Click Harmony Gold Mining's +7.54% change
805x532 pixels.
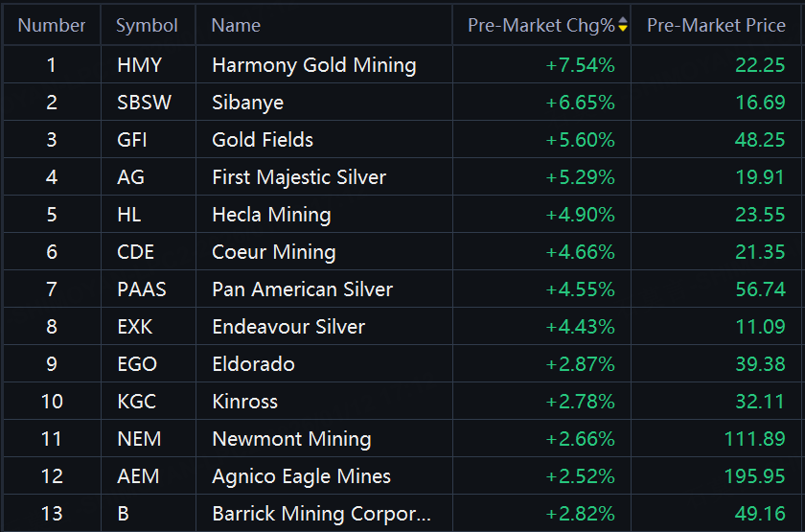(580, 65)
